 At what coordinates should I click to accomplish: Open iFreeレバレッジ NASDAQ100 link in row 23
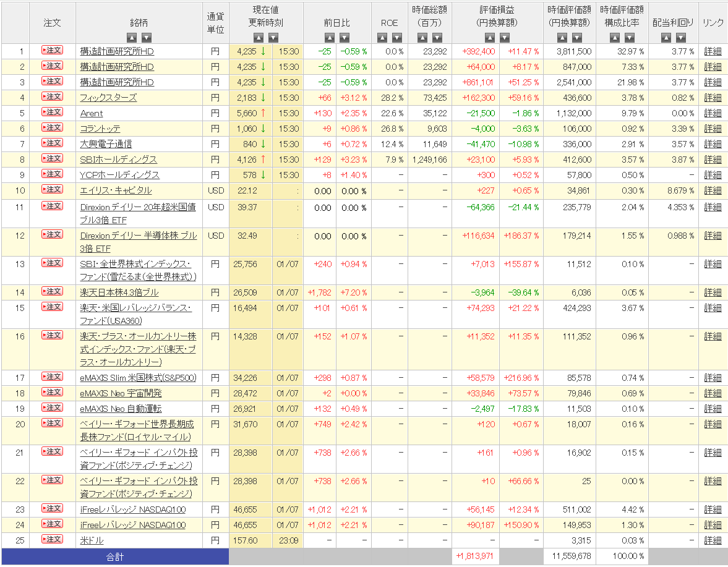(x=133, y=509)
